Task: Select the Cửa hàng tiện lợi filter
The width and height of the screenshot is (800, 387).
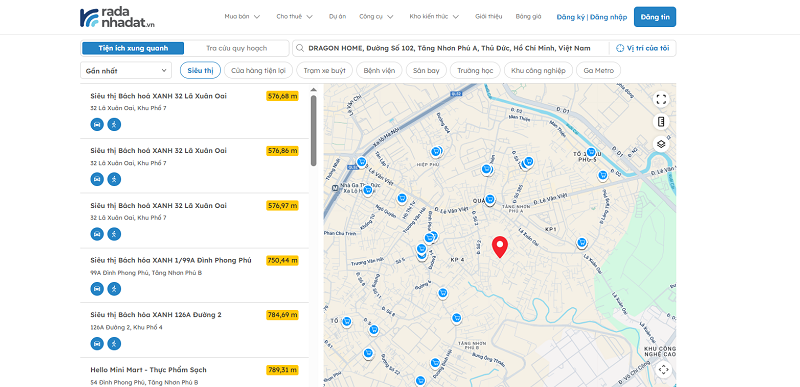Action: (259, 70)
